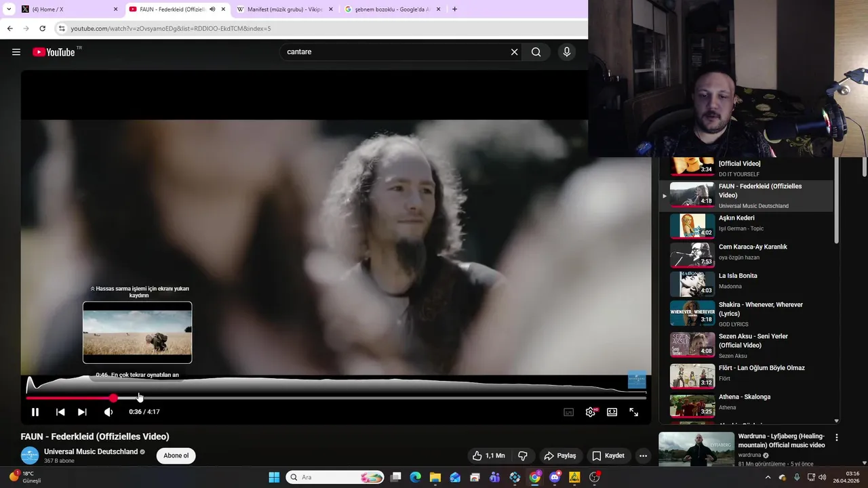868x488 pixels.
Task: Toggle subtitles in the player
Action: [569, 411]
